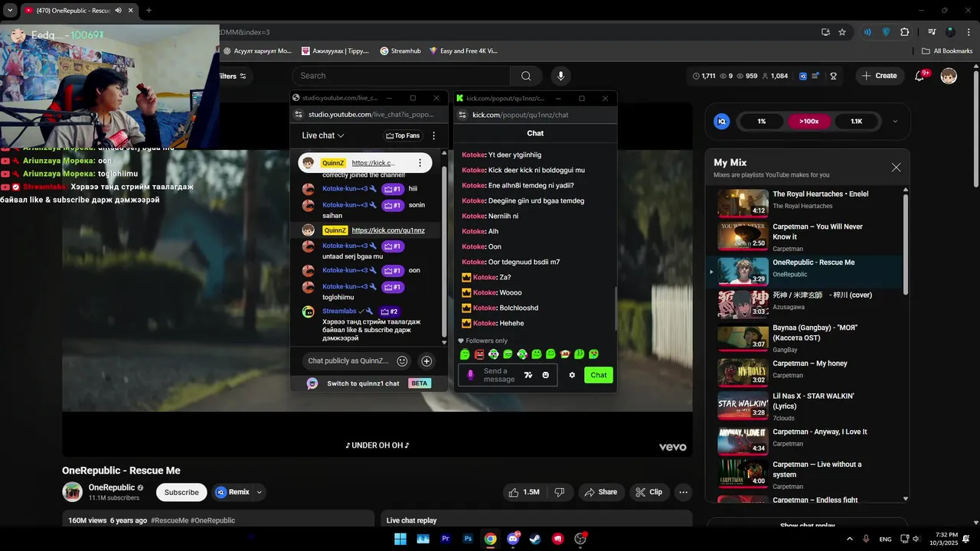Open the Chrome extensions puzzle icon

point(905,32)
